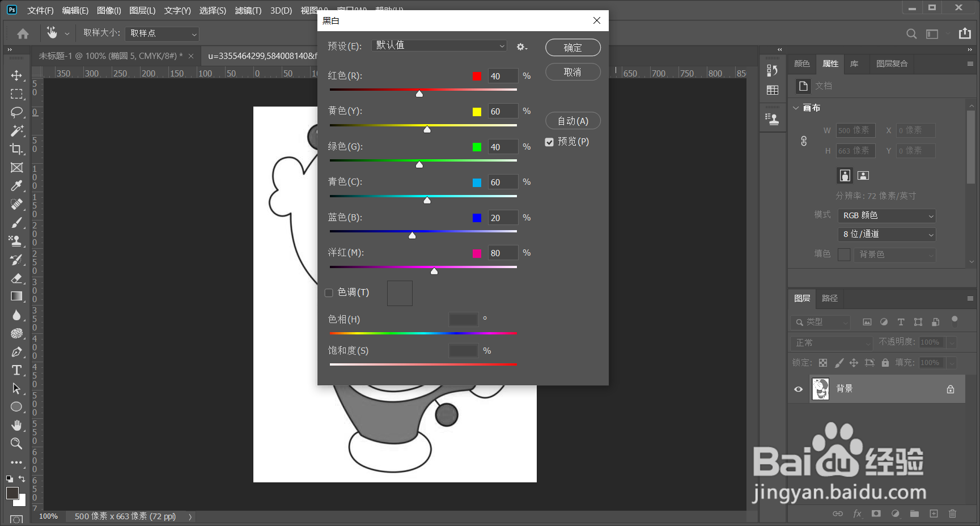The image size is (980, 526).
Task: Select the Gradient tool
Action: point(16,296)
